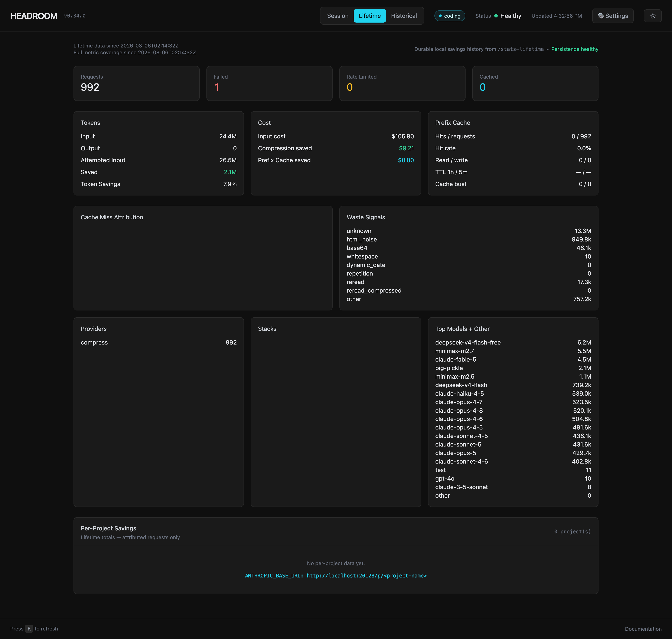Click the claude-opus-5 model row

tap(513, 453)
